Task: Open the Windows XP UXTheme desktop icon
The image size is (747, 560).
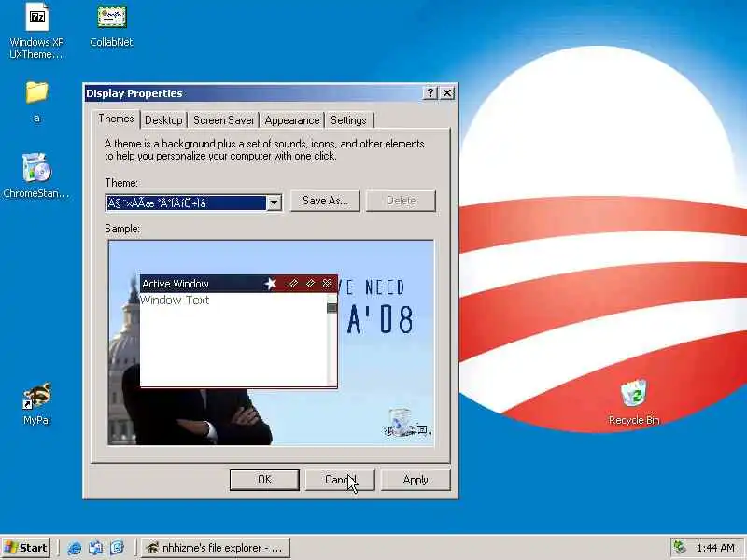Action: [x=36, y=31]
